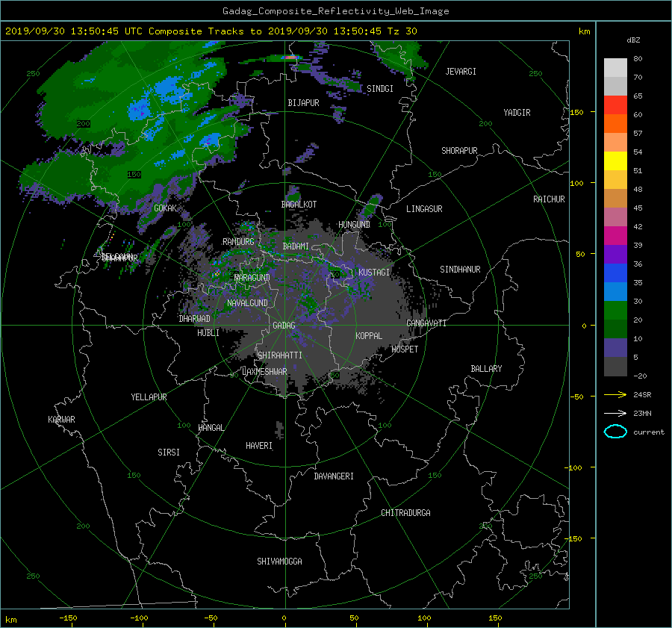Click the KOPPAL map label
This screenshot has height=628, width=672.
[369, 336]
